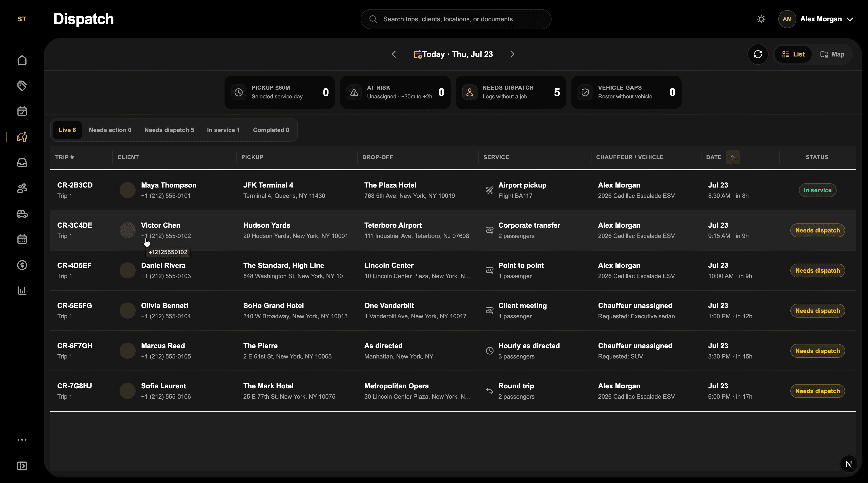Click the shield icon on Vehicle Gaps card
This screenshot has height=483, width=868.
[x=585, y=92]
